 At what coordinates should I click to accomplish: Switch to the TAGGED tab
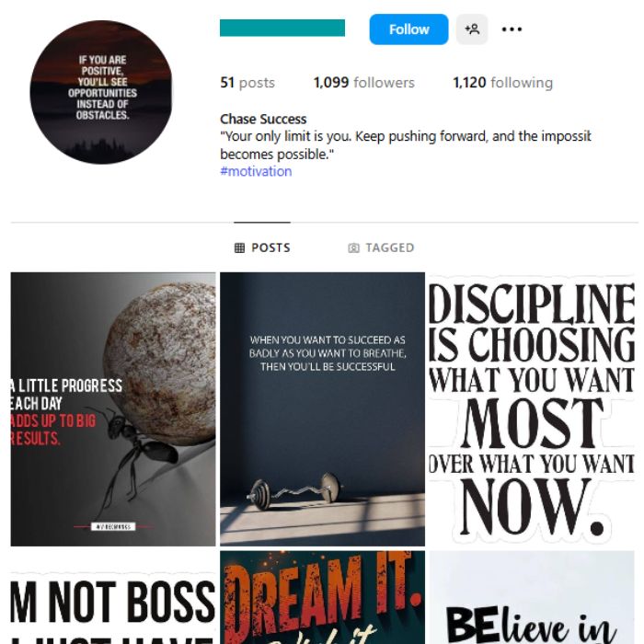[x=381, y=247]
